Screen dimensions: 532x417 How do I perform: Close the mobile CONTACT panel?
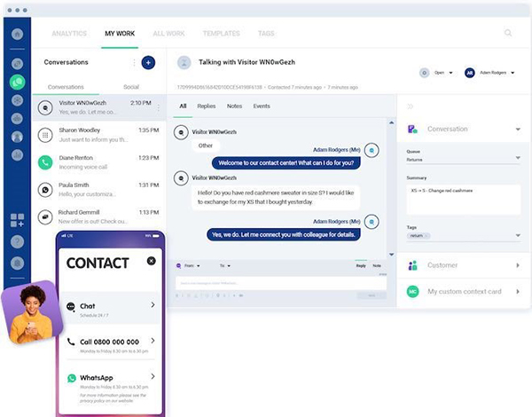(151, 261)
